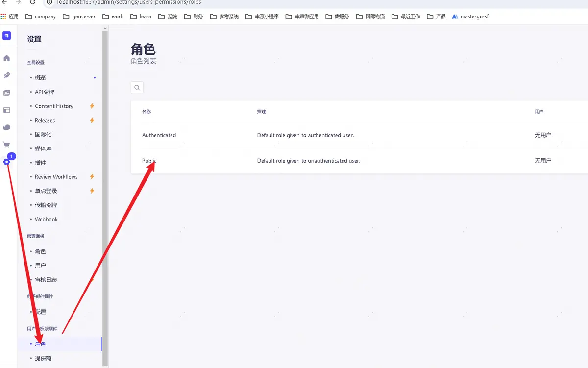Click the 描述 column header
The width and height of the screenshot is (588, 368).
tap(262, 112)
